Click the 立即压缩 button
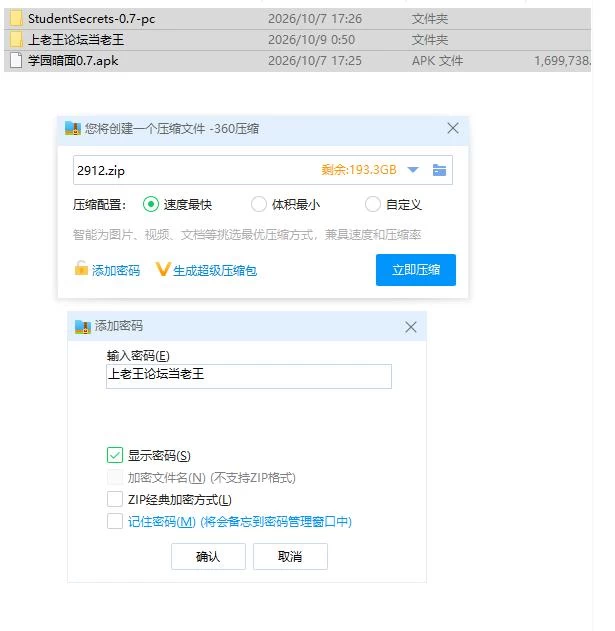615x631 pixels. 416,270
